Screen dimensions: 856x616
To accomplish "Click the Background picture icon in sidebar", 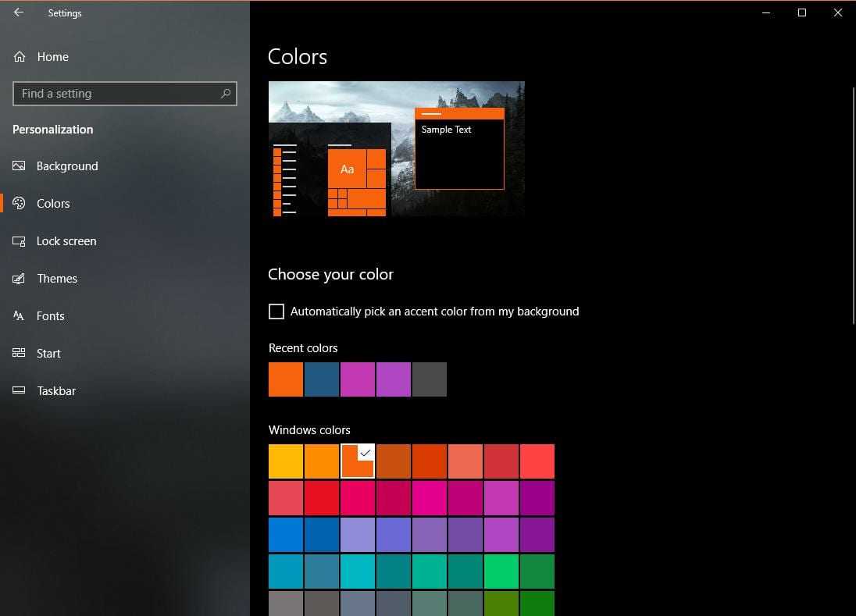I will pos(20,166).
